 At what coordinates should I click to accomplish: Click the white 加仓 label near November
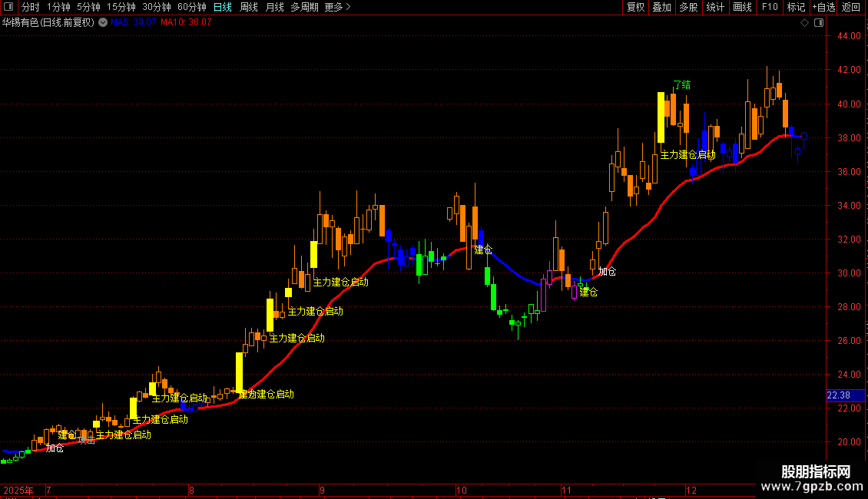point(607,272)
